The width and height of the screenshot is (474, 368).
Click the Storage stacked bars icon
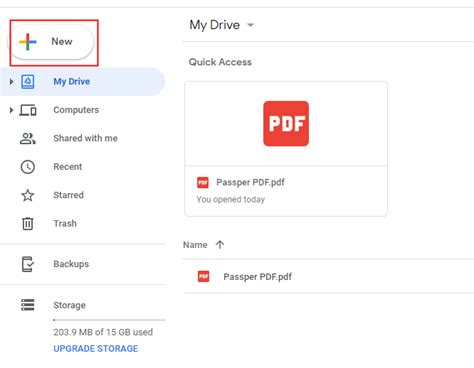coord(28,305)
